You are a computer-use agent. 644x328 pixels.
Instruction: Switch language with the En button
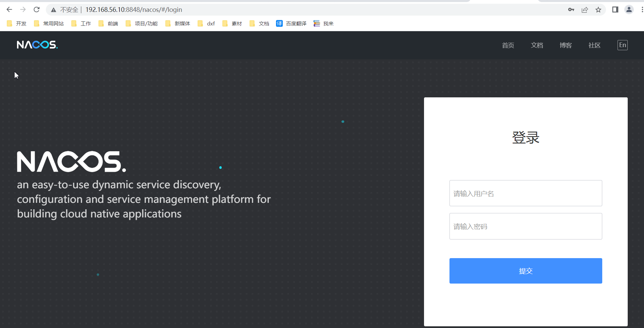click(x=623, y=45)
